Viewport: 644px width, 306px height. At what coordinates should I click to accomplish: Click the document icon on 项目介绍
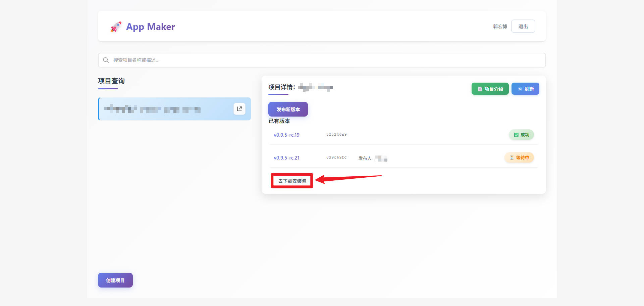tap(480, 89)
